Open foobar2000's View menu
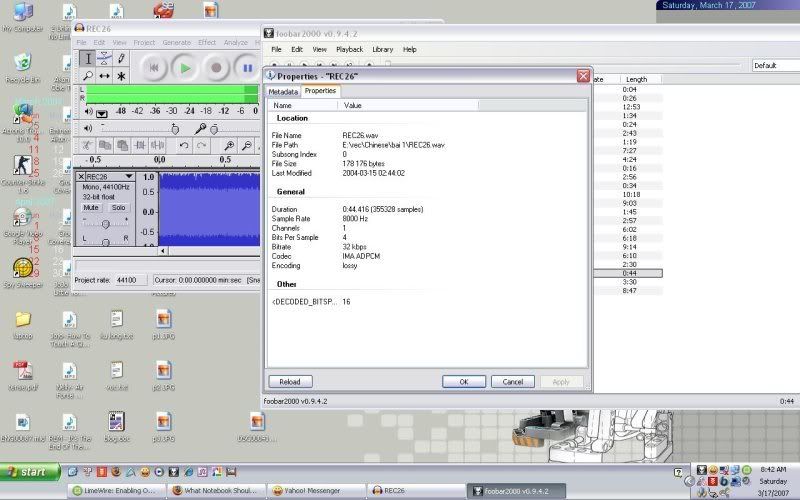The height and width of the screenshot is (500, 800). coord(319,49)
